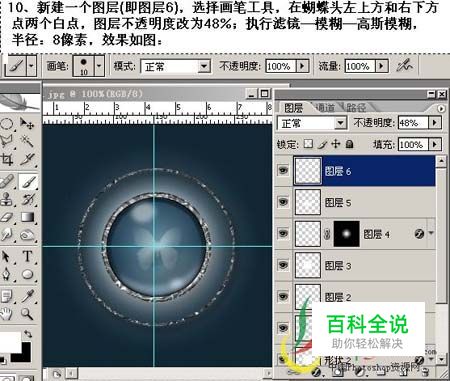Screen dimensions: 450x381
Task: Select the Smudge tool
Action: pos(7,235)
